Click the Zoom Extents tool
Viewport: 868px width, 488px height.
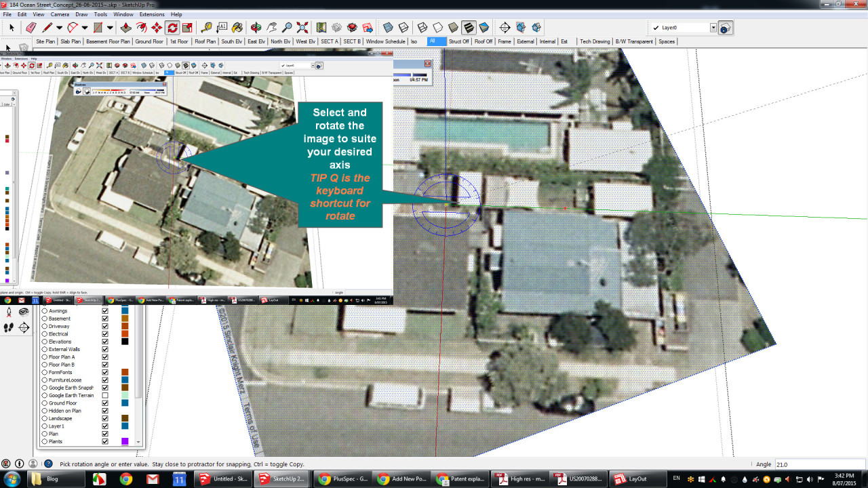(302, 28)
